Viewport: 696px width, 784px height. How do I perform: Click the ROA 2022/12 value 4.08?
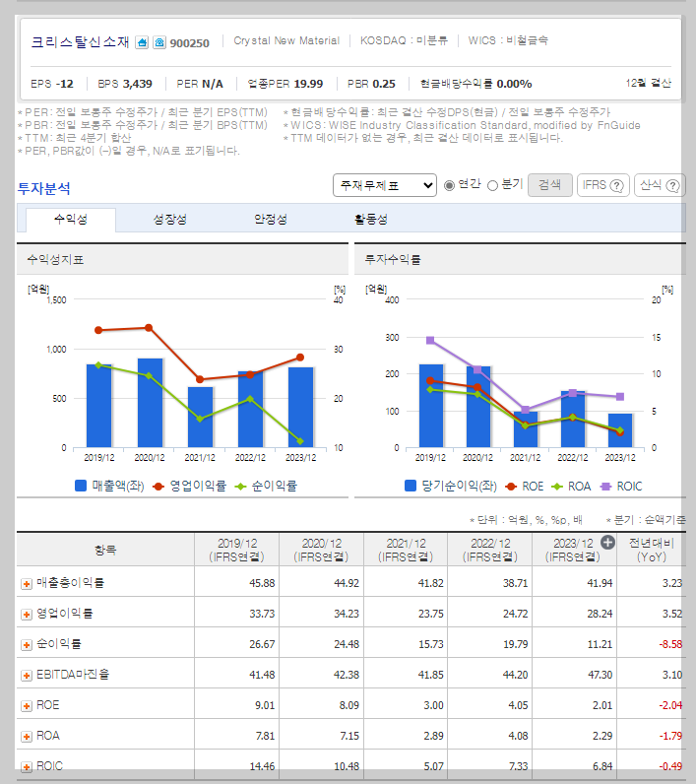(x=518, y=736)
